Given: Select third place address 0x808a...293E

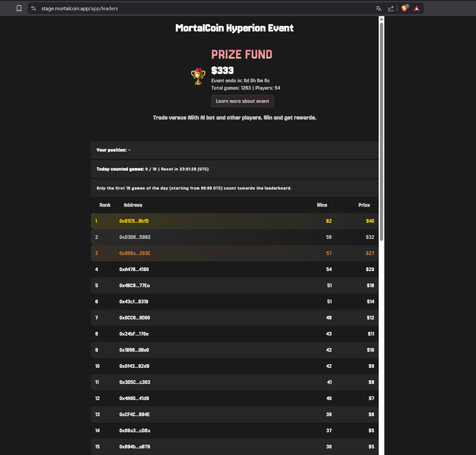Looking at the screenshot, I should point(135,253).
